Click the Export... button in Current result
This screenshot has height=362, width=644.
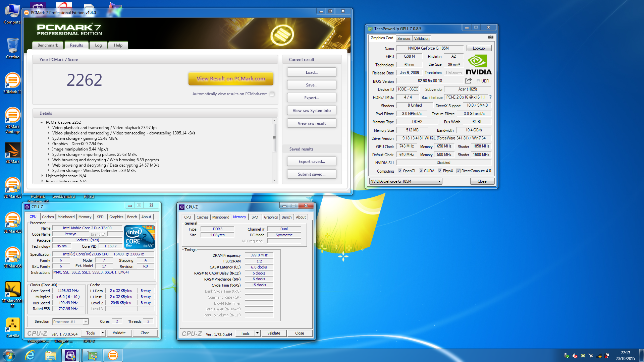(312, 98)
